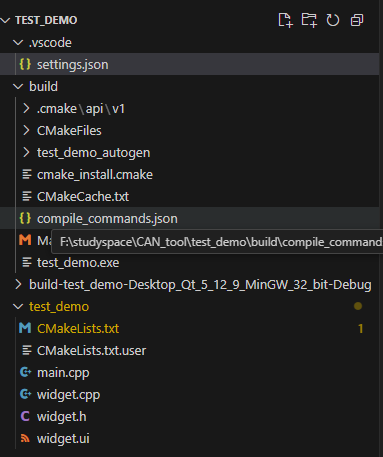This screenshot has height=457, width=383.
Task: Expand the CMakeFiles folder chevron
Action: [26, 130]
